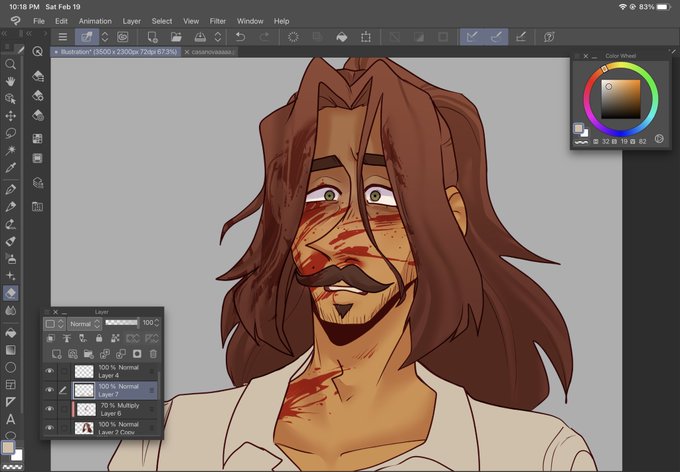The width and height of the screenshot is (680, 472).
Task: Open the Layer menu
Action: (131, 21)
